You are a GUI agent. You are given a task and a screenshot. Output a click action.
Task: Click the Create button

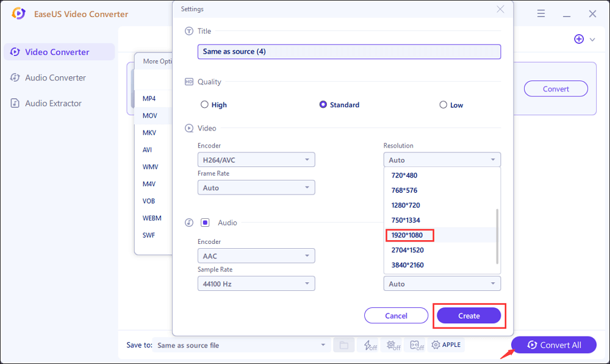pyautogui.click(x=468, y=315)
